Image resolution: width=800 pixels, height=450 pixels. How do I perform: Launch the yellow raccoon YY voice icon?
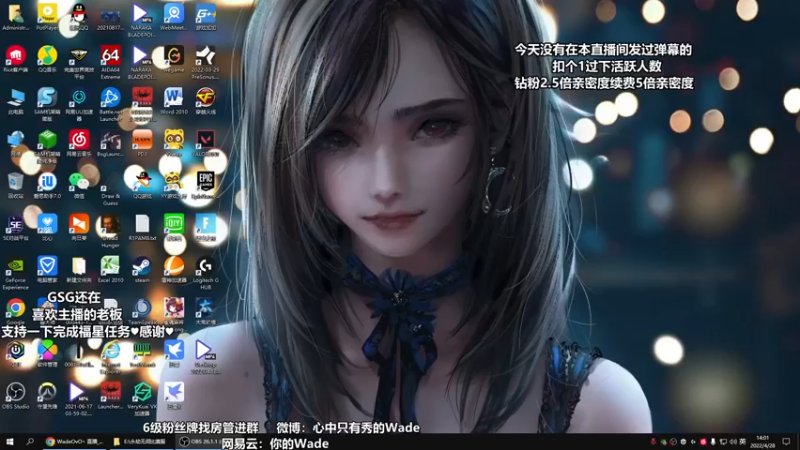click(173, 143)
